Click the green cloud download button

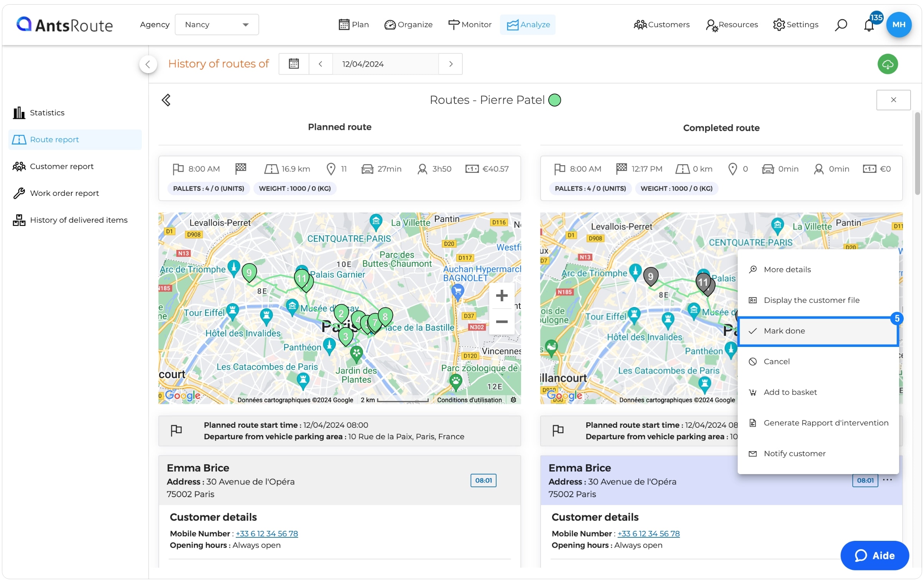(x=888, y=64)
